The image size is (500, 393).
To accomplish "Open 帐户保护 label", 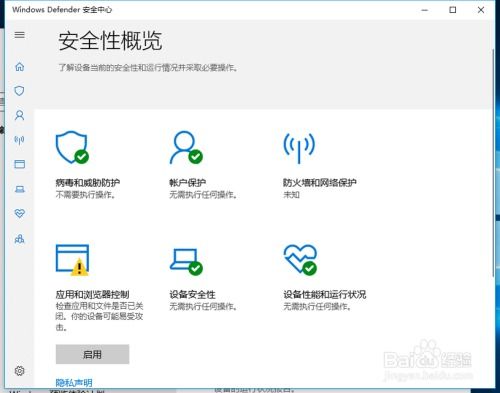I will (x=188, y=182).
